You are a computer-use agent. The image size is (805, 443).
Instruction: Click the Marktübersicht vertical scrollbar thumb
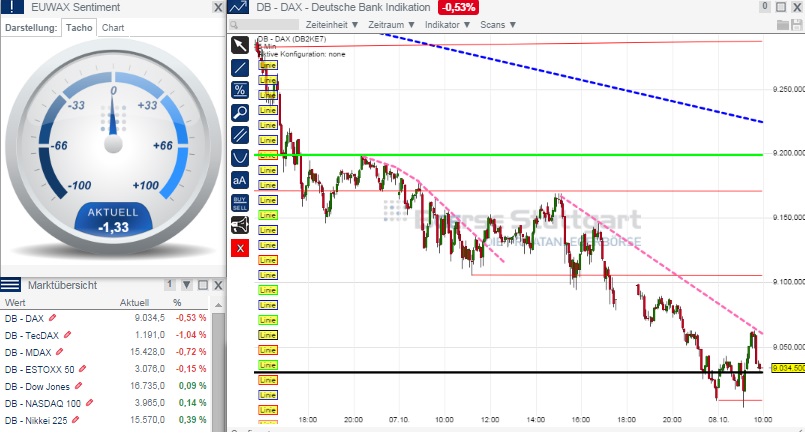pos(218,372)
